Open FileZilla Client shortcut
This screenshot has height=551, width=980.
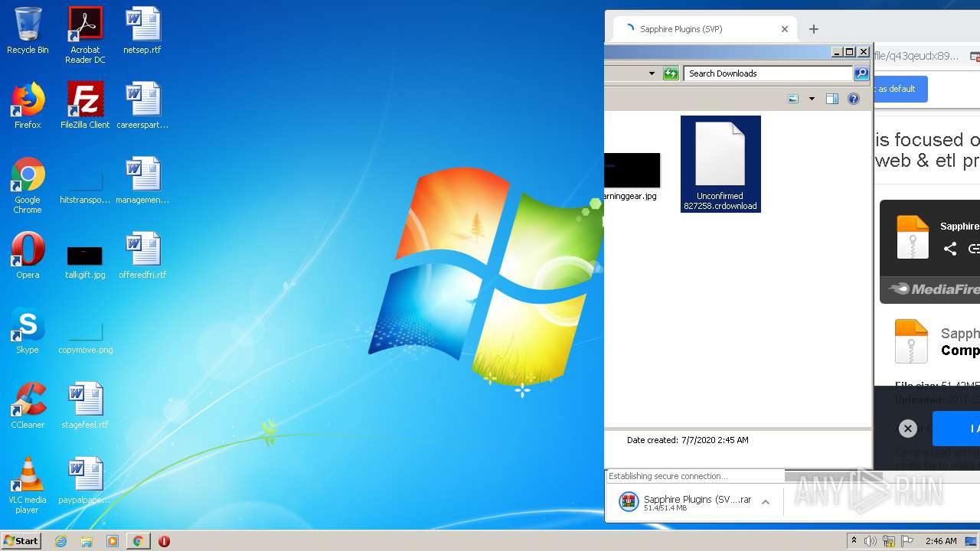[85, 106]
